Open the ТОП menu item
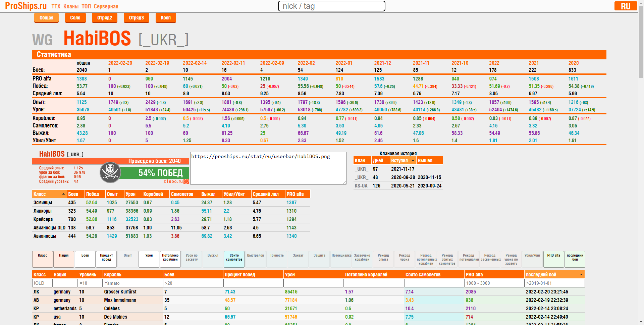 point(86,6)
